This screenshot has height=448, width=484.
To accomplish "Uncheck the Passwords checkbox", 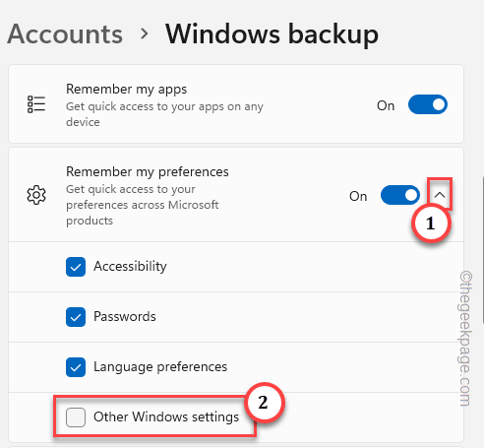I will tap(76, 317).
